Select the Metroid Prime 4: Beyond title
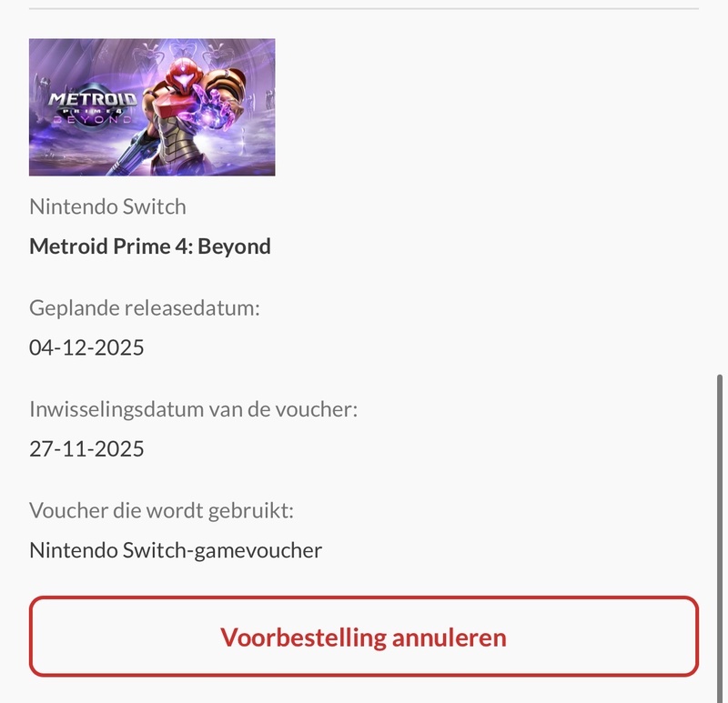Viewport: 728px width, 703px height. pos(150,246)
